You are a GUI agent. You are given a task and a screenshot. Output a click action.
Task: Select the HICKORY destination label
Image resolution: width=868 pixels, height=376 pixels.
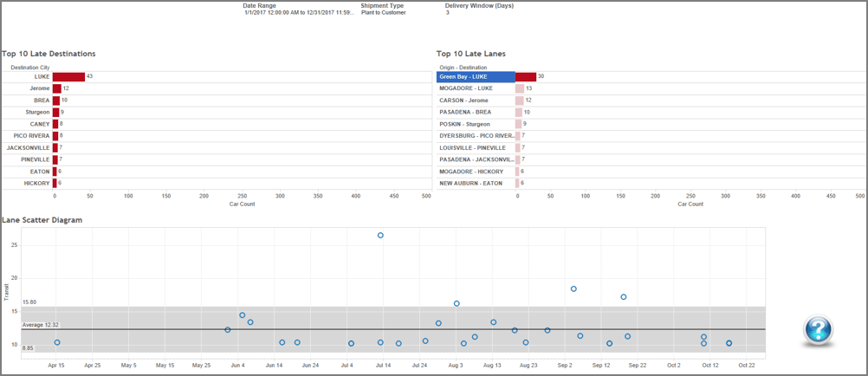(x=38, y=184)
